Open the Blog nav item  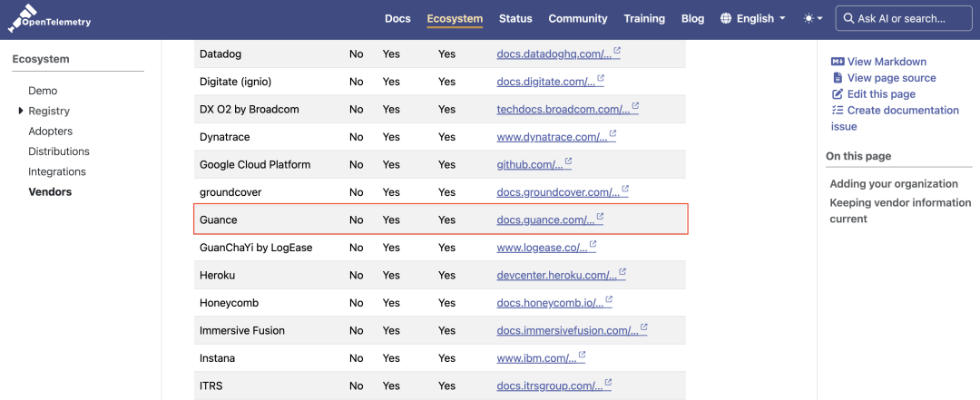pos(692,19)
